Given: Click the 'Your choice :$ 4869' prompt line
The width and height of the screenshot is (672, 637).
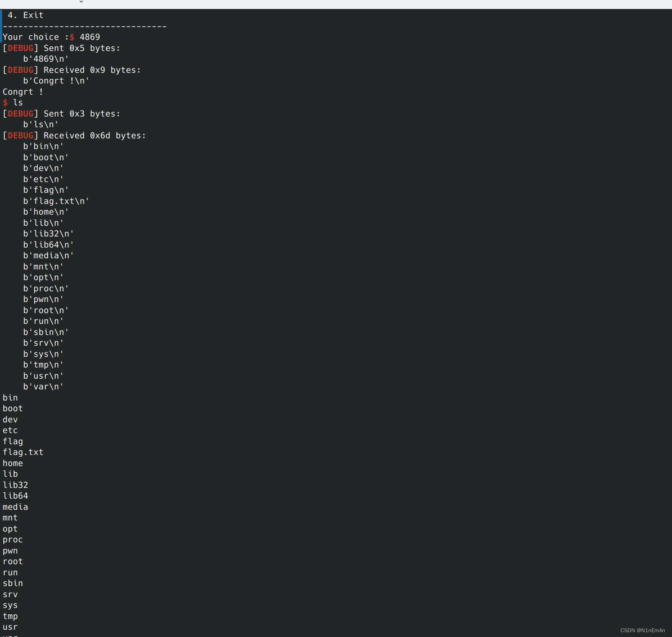Looking at the screenshot, I should click(x=51, y=37).
